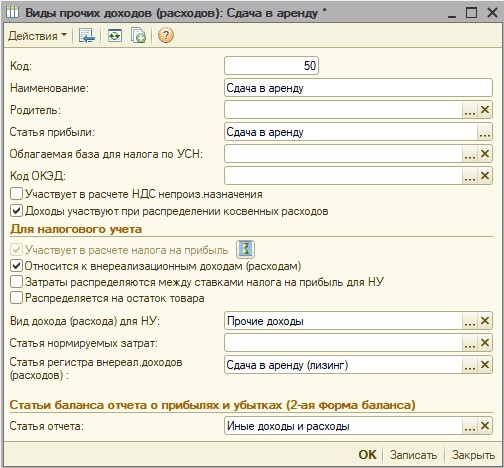
Task: Click the Закрыть button
Action: click(x=473, y=455)
